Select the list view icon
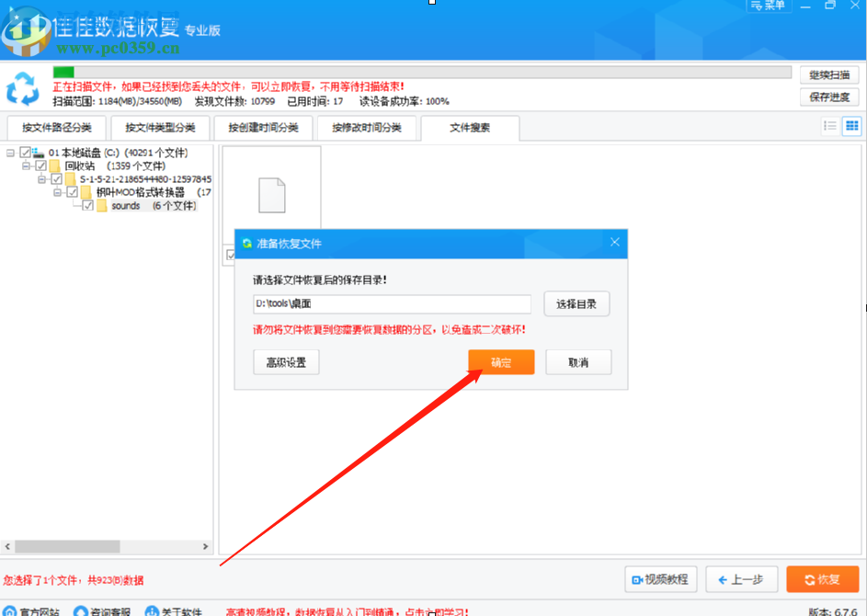867x616 pixels. pyautogui.click(x=830, y=126)
